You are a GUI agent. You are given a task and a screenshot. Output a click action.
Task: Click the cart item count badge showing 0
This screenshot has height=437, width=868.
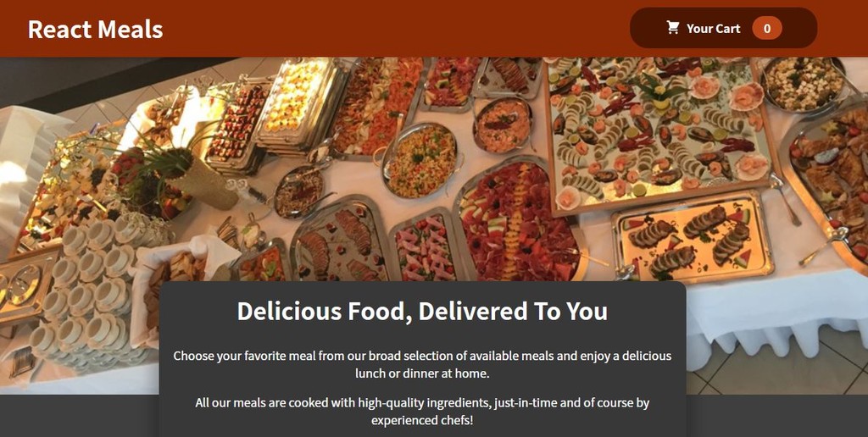pos(766,28)
